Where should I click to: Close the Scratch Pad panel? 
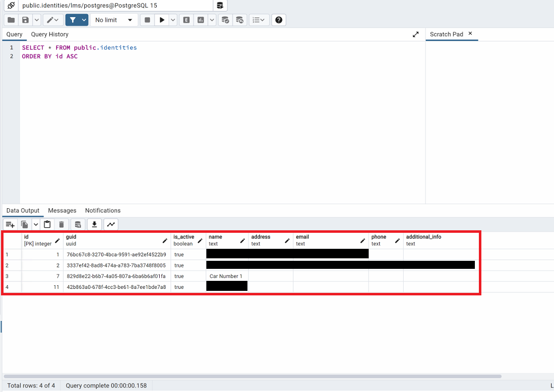tap(470, 34)
